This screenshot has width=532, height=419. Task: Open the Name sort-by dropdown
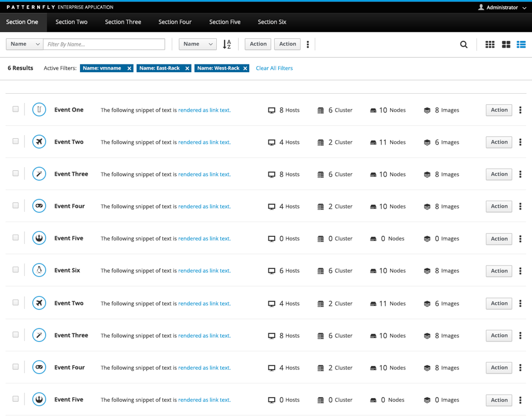[x=197, y=44]
